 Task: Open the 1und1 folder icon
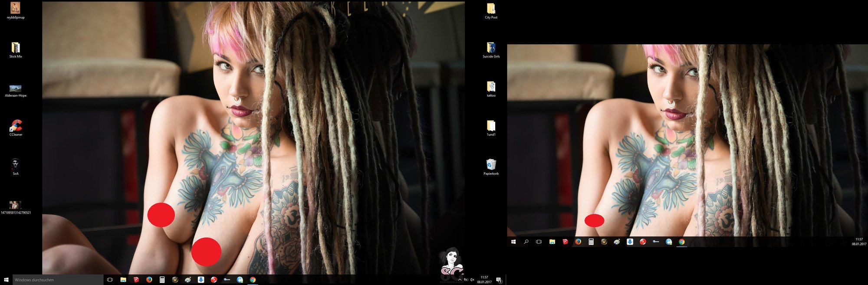tap(491, 126)
